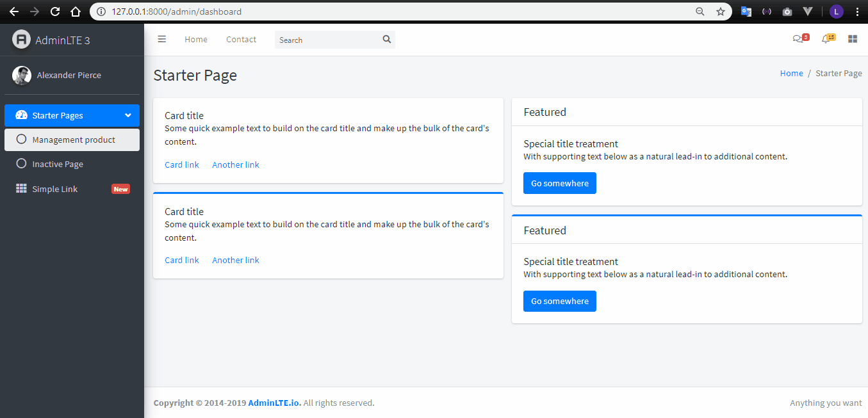The image size is (868, 418).
Task: Open the control sidebar grid icon
Action: 853,39
